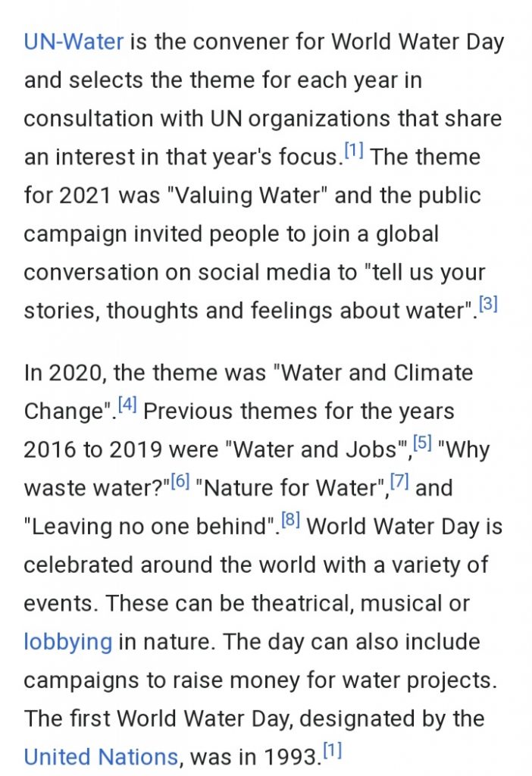Click citation [4] after "Climate Change"
532x776 pixels.
click(x=127, y=405)
